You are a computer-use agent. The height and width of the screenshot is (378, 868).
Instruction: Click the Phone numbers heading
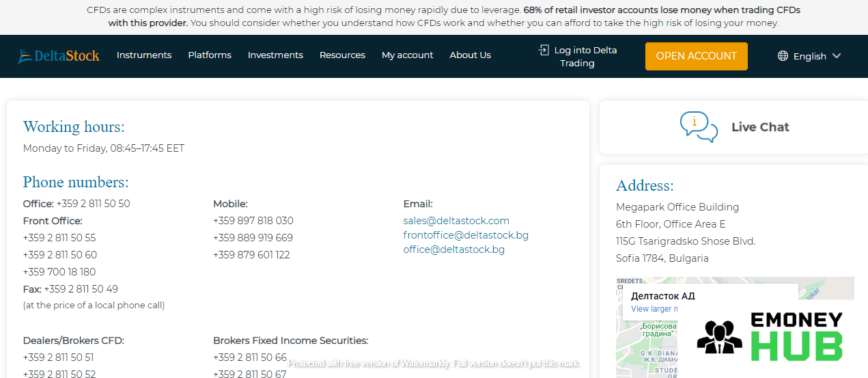pyautogui.click(x=76, y=183)
